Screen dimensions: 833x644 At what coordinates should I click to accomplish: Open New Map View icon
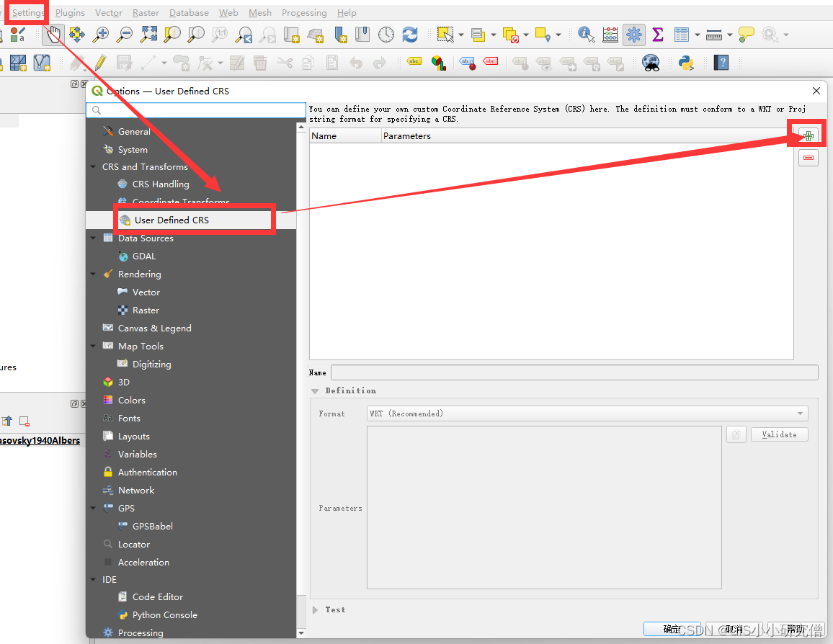click(x=292, y=35)
